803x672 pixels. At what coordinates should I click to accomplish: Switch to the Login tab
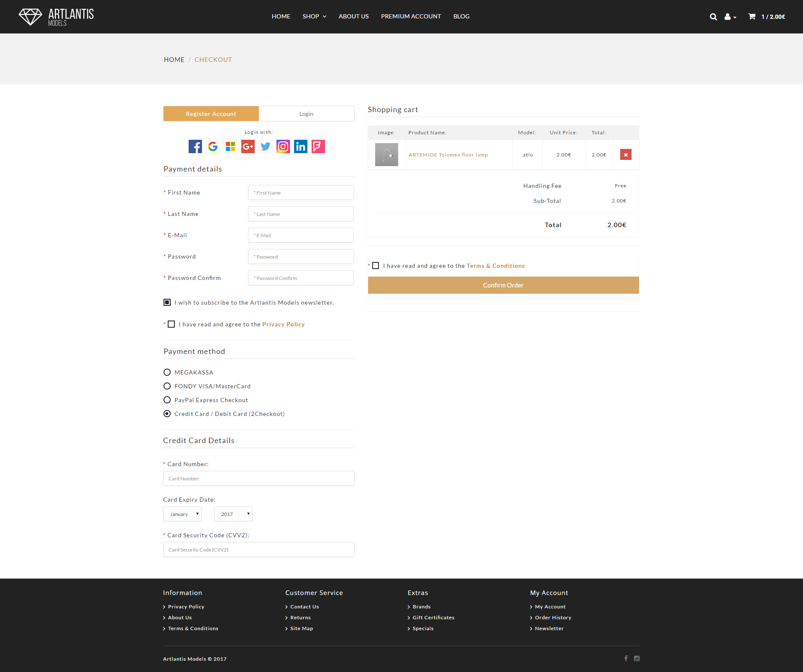coord(306,114)
